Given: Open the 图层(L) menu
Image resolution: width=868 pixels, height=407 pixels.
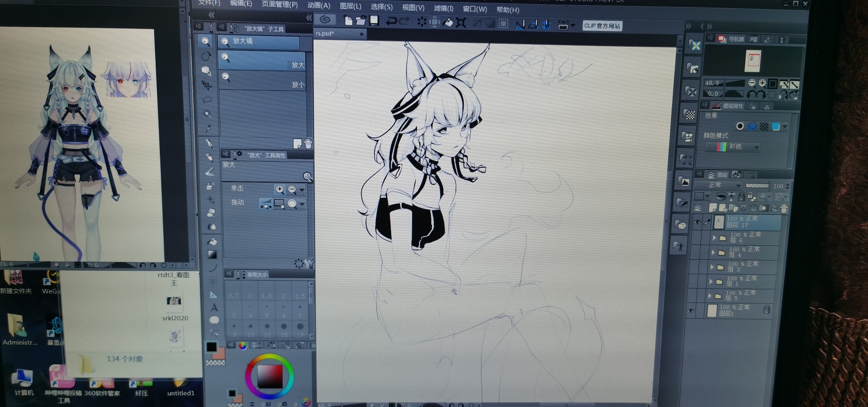Looking at the screenshot, I should tap(351, 6).
